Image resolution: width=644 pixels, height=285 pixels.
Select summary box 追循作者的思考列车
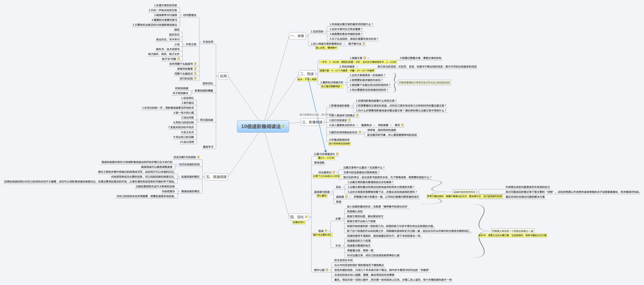point(464,192)
